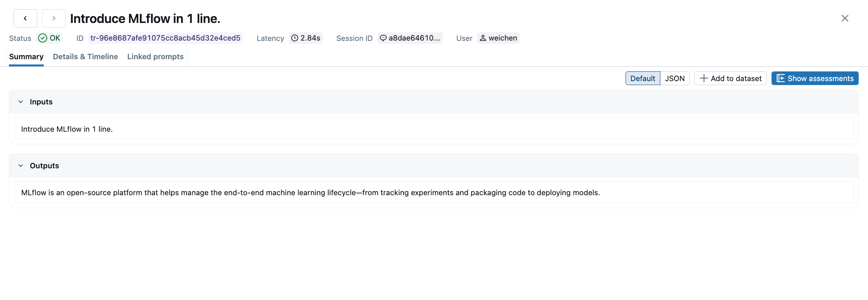Open the Details & Timeline tab

[x=85, y=57]
